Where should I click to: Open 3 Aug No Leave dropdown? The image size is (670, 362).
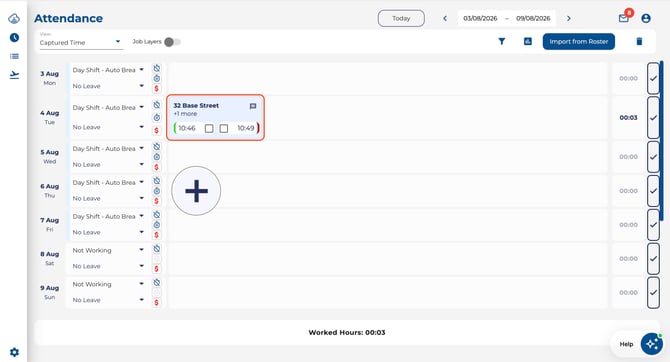pos(108,86)
